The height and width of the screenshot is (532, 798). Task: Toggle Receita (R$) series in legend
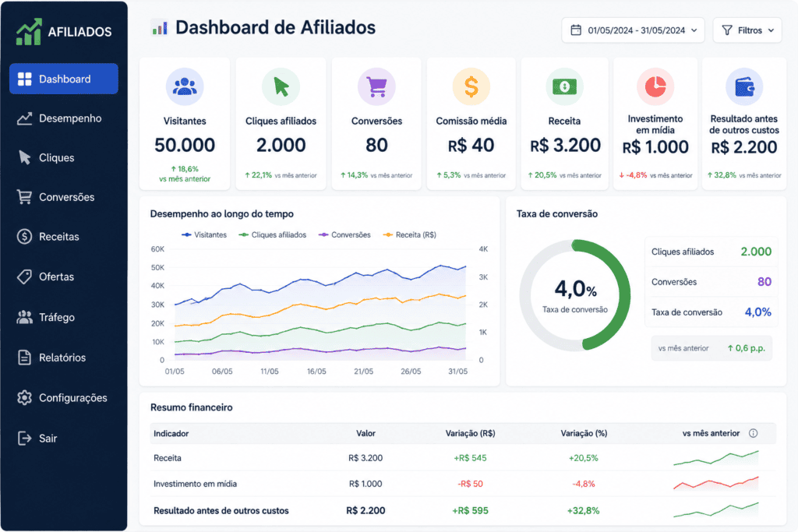coord(410,235)
